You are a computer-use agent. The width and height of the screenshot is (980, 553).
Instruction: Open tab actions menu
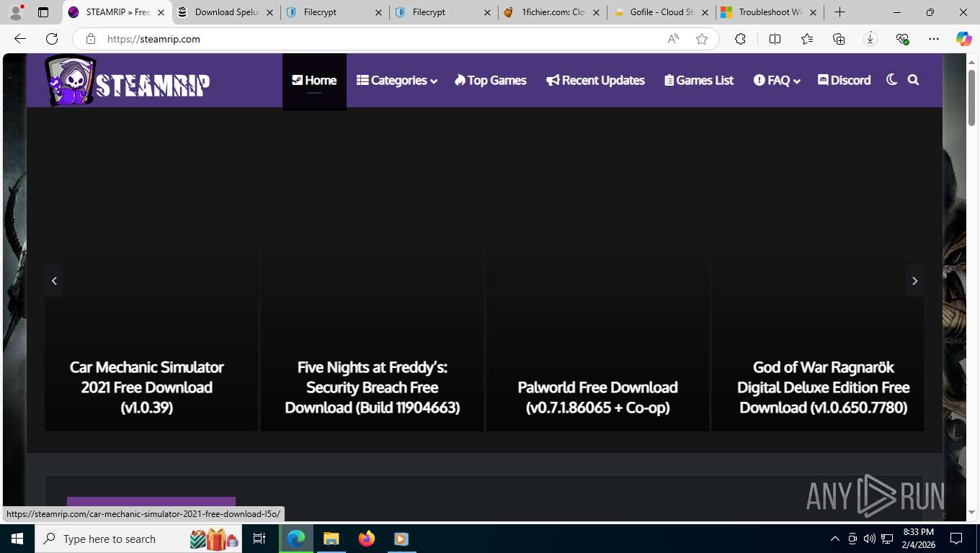[43, 12]
